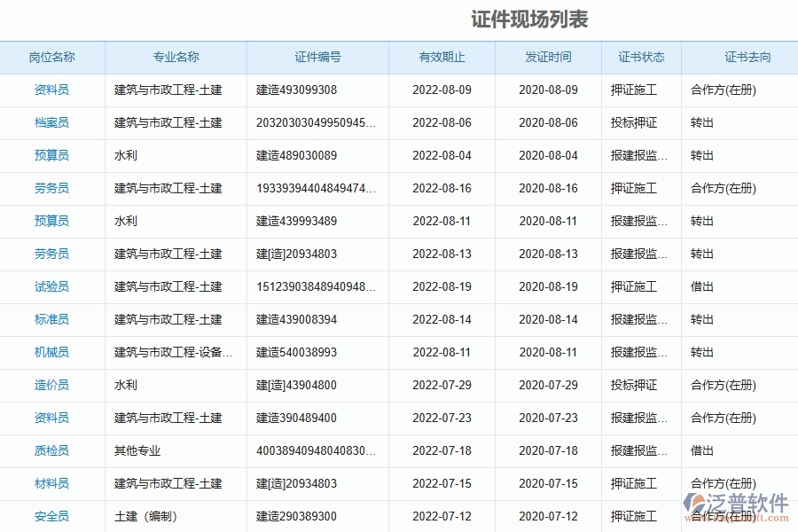Open the 机械员 position link
This screenshot has width=798, height=532.
pos(51,352)
